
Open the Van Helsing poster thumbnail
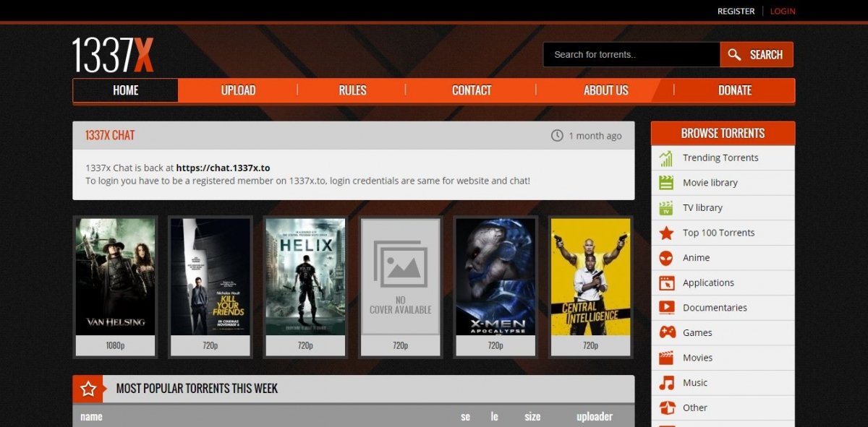[116, 277]
